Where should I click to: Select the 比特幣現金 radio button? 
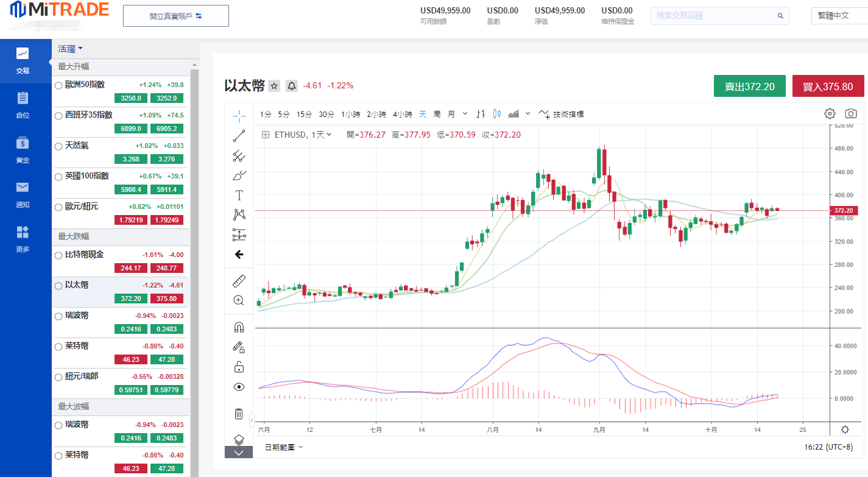tap(58, 255)
